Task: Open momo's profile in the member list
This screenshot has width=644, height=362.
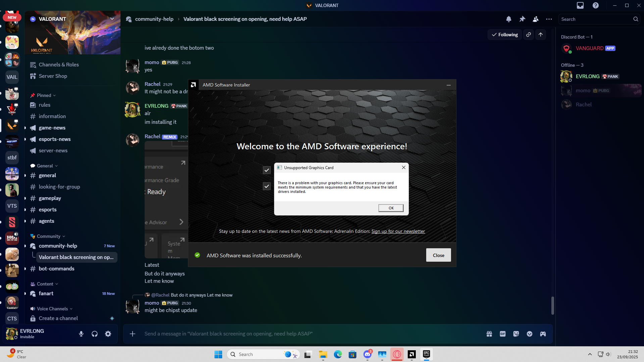Action: (x=601, y=91)
